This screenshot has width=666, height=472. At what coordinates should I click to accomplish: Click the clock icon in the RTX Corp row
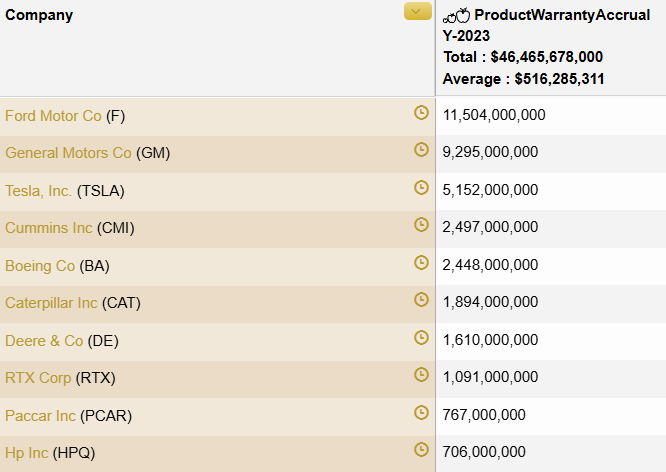click(x=421, y=375)
